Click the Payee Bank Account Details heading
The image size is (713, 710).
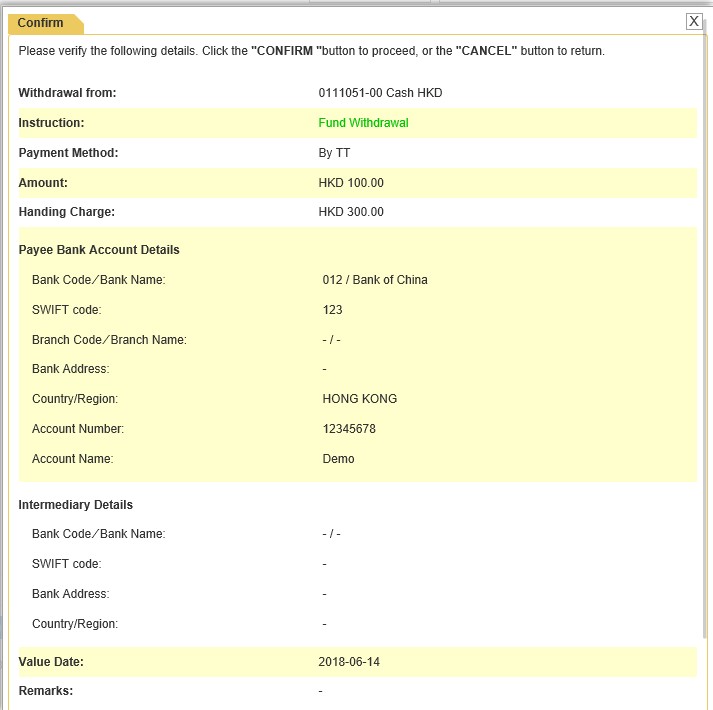pyautogui.click(x=99, y=250)
